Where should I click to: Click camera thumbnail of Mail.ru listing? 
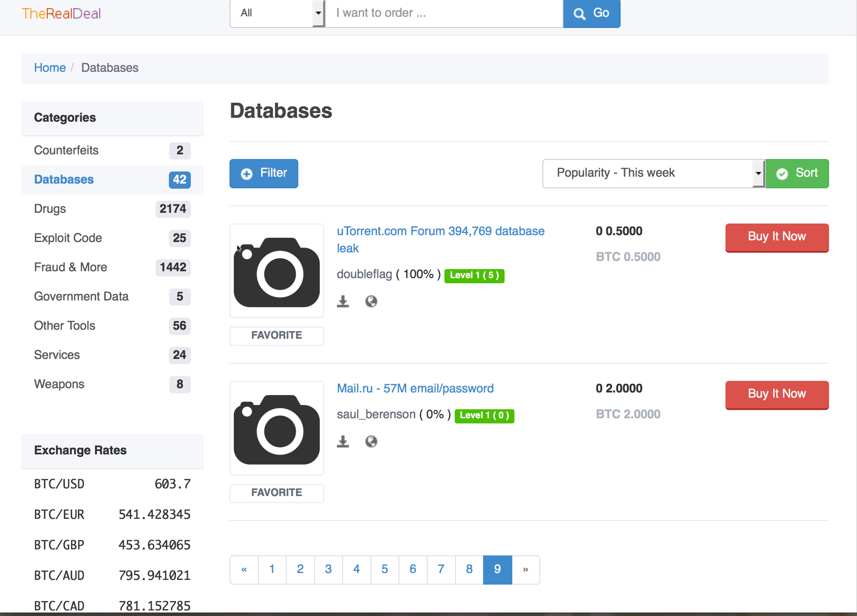point(277,428)
